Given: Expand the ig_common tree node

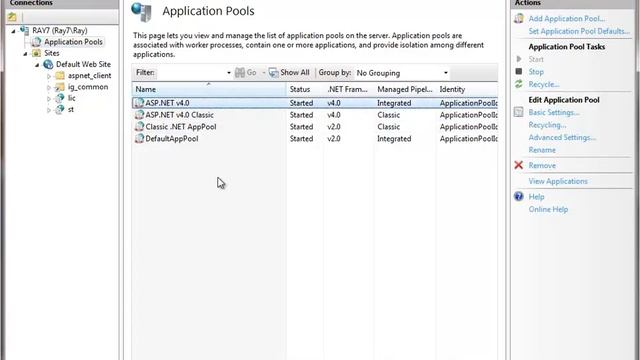Looking at the screenshot, I should point(49,87).
